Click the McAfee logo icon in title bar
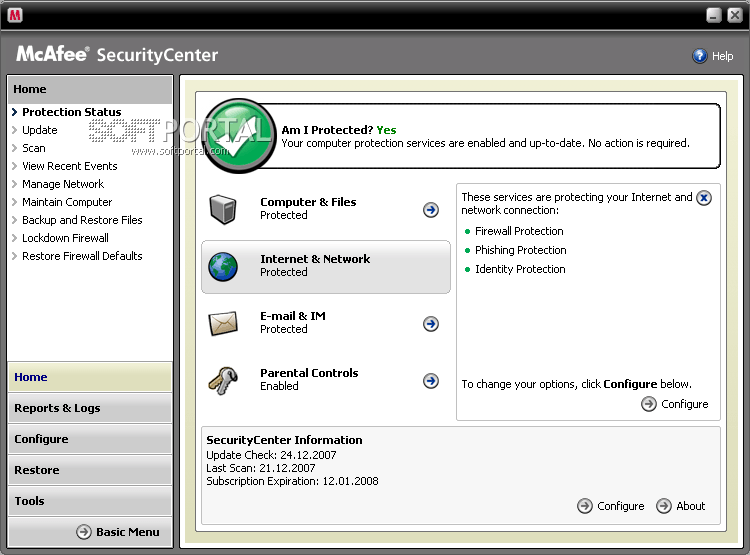 coord(15,15)
